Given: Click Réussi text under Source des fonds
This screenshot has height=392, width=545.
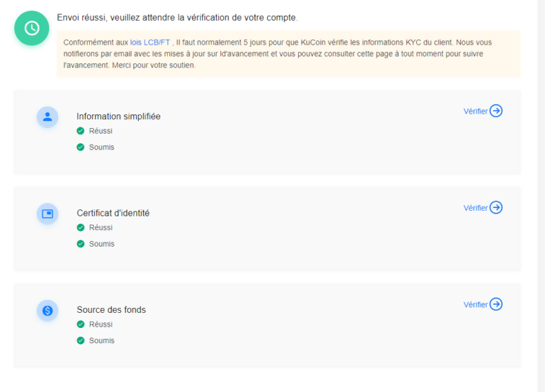Looking at the screenshot, I should coord(101,324).
